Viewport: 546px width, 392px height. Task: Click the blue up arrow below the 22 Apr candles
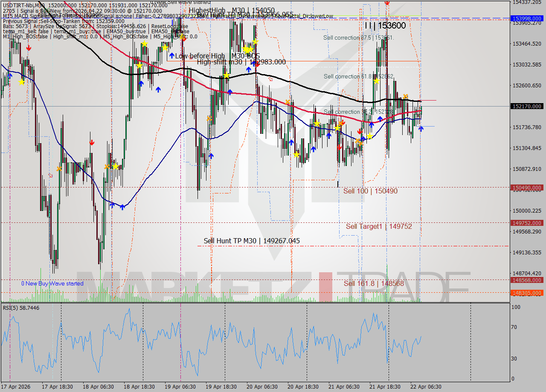[x=421, y=128]
